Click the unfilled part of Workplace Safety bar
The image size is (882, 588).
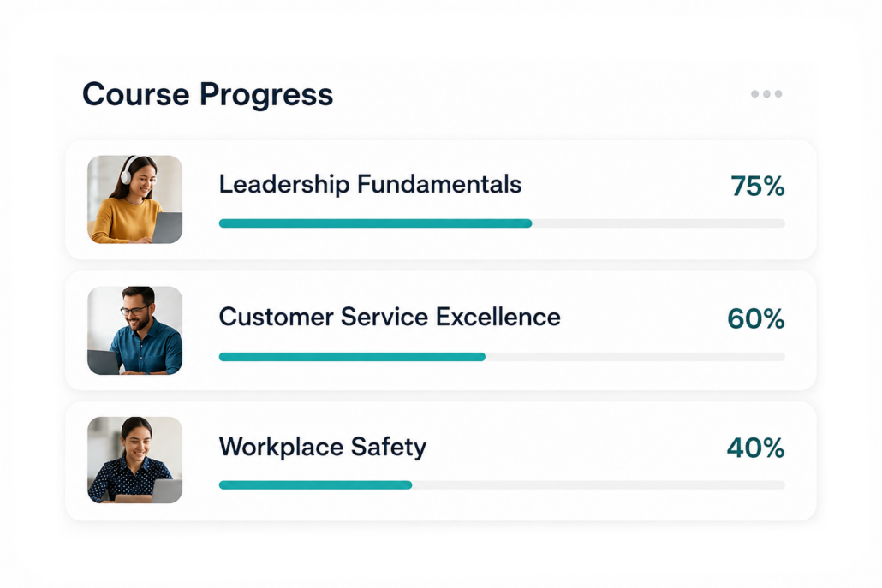click(x=599, y=484)
